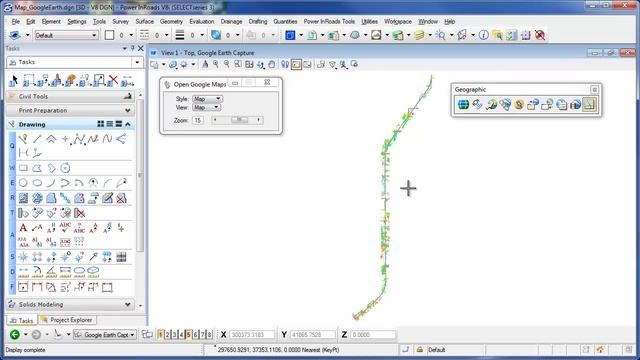Select the Place Circle tool
640x360 pixels.
[23, 182]
